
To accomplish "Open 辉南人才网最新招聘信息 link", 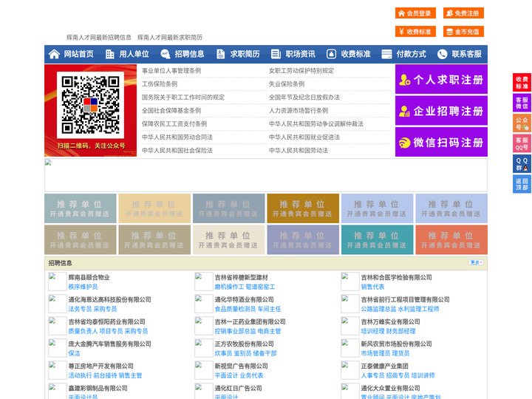I will (x=99, y=38).
